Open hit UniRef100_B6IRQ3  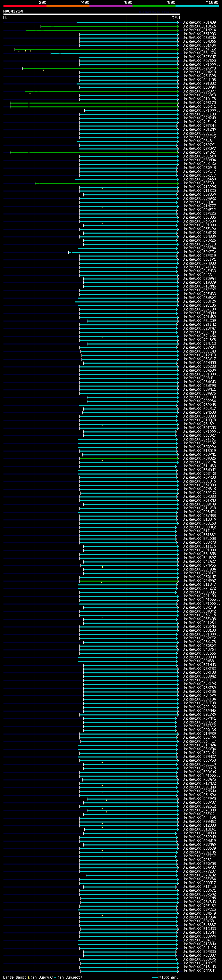[x=199, y=34]
